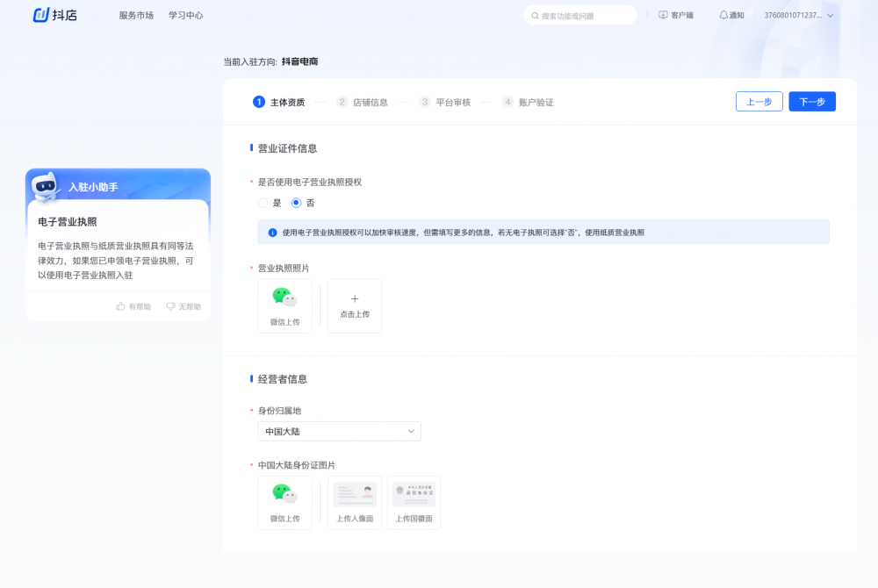Select 否 radio for electronic license
Viewport: 878px width, 588px height.
pyautogui.click(x=296, y=203)
